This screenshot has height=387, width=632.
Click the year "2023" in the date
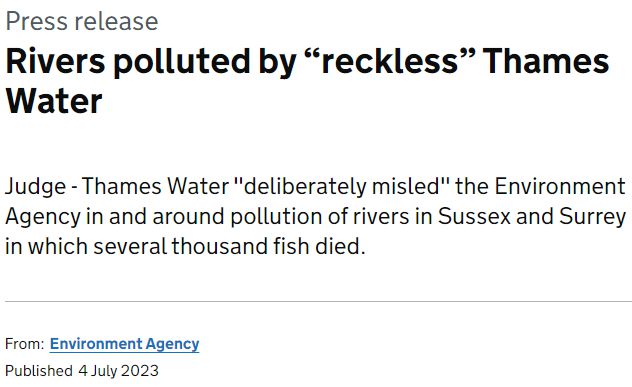(140, 371)
